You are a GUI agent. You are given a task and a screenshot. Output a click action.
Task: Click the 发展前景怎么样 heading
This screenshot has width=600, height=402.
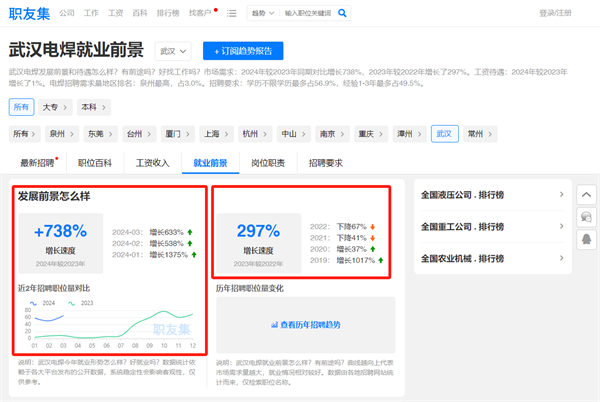pyautogui.click(x=54, y=196)
